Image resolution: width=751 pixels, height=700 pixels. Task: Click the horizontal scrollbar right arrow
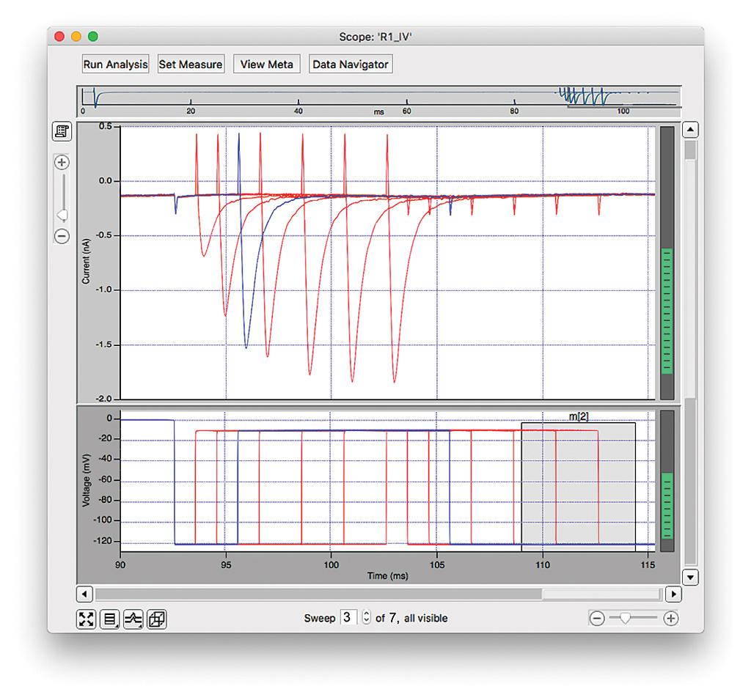pyautogui.click(x=673, y=593)
